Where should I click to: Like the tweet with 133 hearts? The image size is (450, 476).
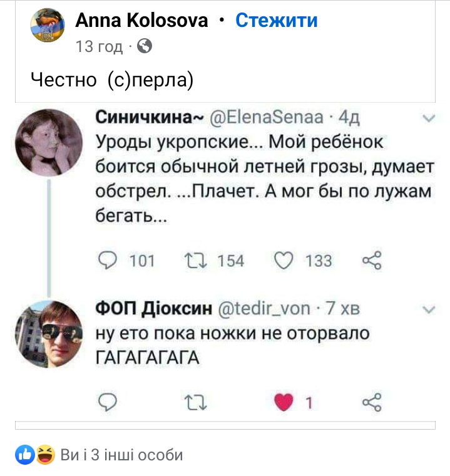(x=284, y=260)
